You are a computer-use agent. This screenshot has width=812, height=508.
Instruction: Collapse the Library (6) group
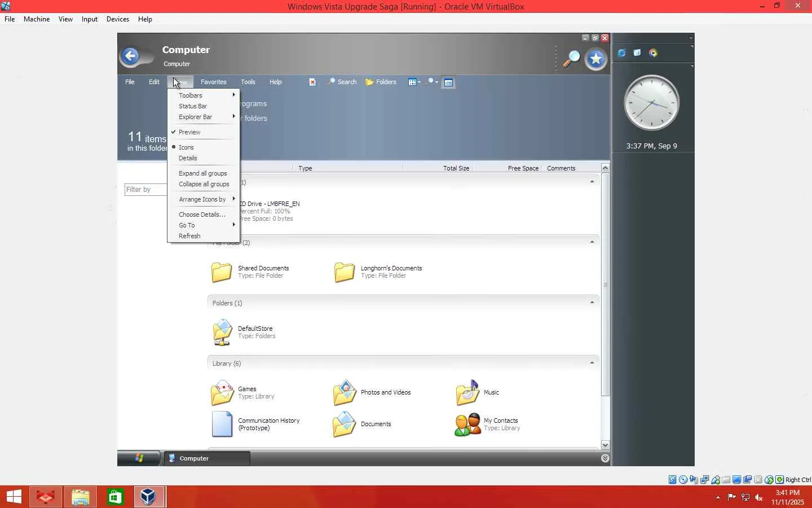tap(592, 363)
